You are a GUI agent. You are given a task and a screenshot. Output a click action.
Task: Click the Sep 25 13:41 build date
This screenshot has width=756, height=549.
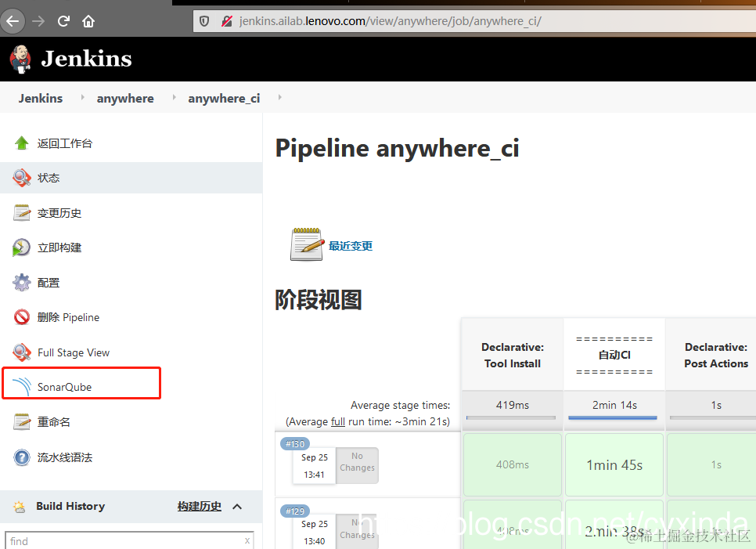(315, 465)
